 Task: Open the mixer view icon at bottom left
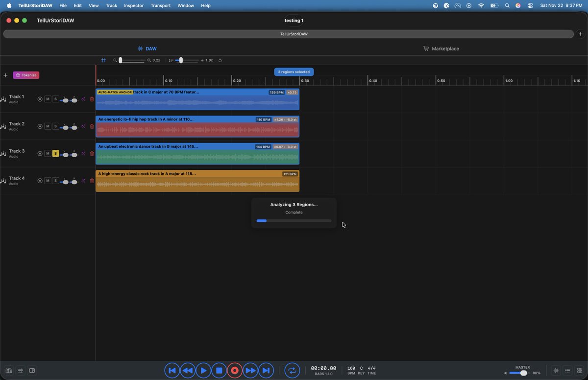coord(8,371)
